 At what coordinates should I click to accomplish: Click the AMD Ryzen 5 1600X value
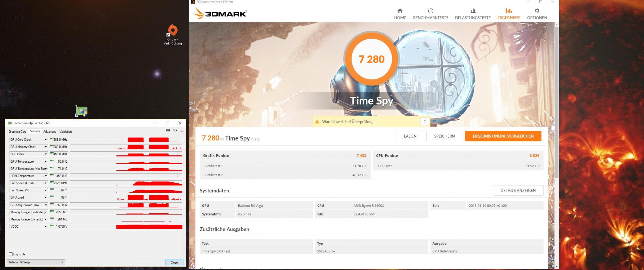pos(369,206)
